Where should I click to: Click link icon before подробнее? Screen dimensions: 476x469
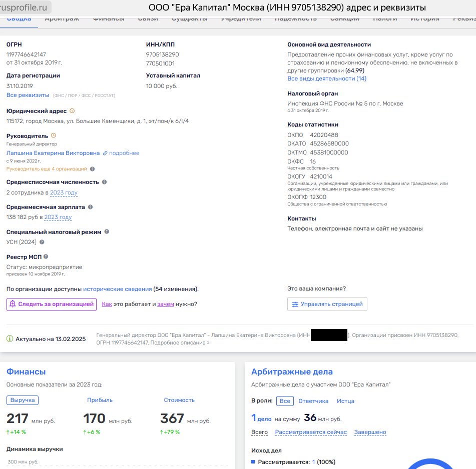click(105, 153)
